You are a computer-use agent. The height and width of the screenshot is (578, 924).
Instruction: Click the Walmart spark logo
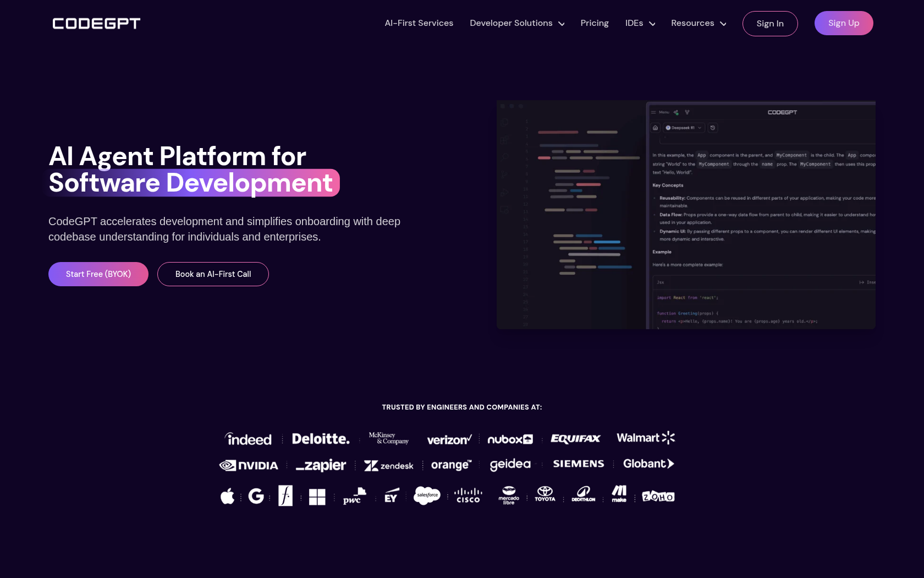646,438
